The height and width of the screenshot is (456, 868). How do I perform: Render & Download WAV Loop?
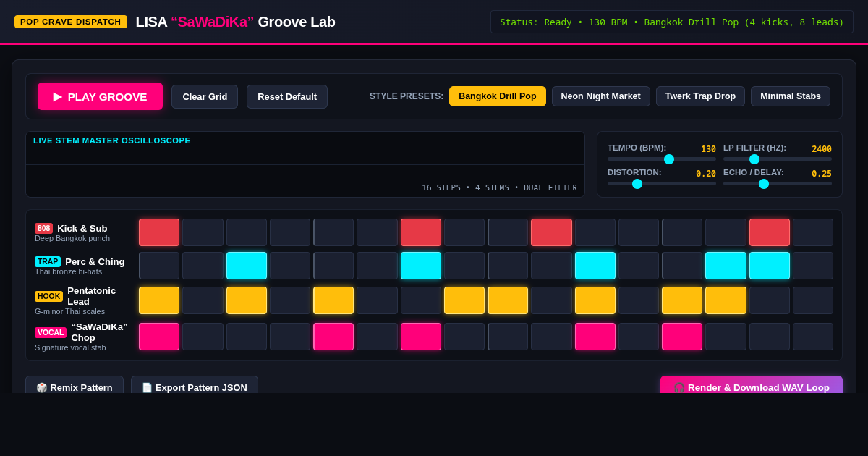[752, 387]
